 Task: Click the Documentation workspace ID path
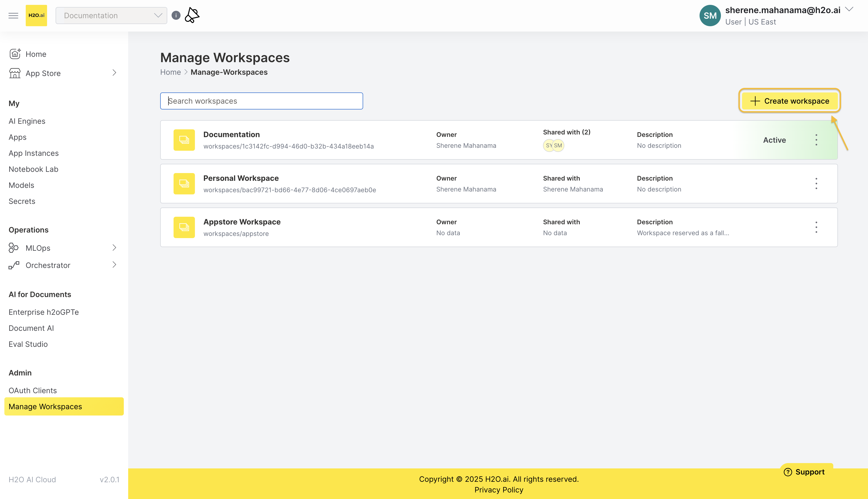(289, 146)
